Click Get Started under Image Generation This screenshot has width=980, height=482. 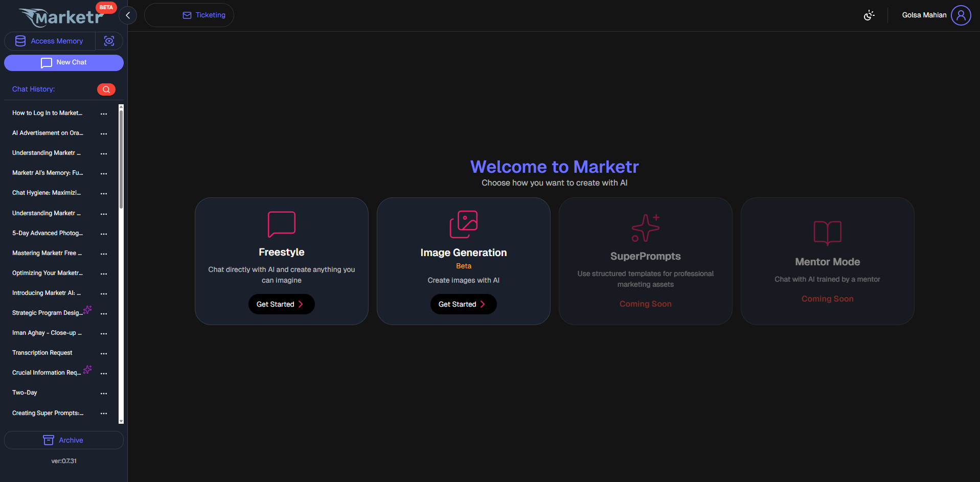coord(464,304)
